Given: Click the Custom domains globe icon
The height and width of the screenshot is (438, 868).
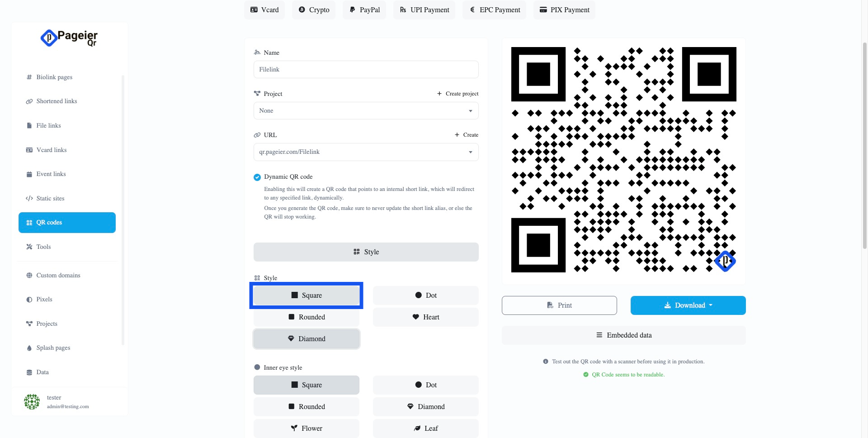Looking at the screenshot, I should [29, 276].
